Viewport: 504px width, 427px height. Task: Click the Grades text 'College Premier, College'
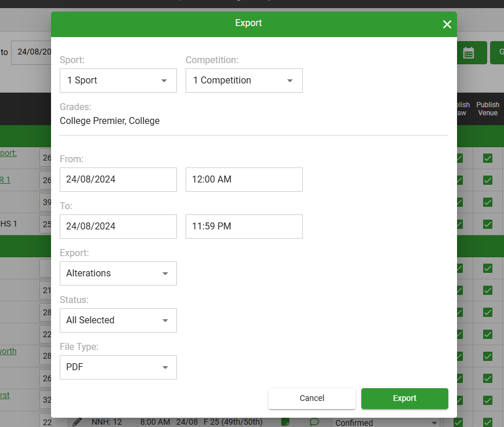click(x=110, y=121)
